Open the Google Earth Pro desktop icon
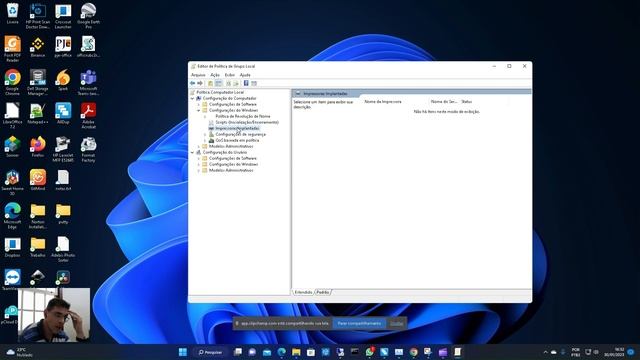 pyautogui.click(x=88, y=16)
